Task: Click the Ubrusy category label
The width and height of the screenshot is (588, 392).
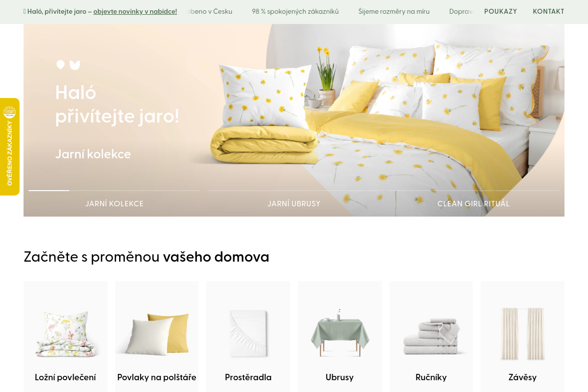Action: coord(340,377)
